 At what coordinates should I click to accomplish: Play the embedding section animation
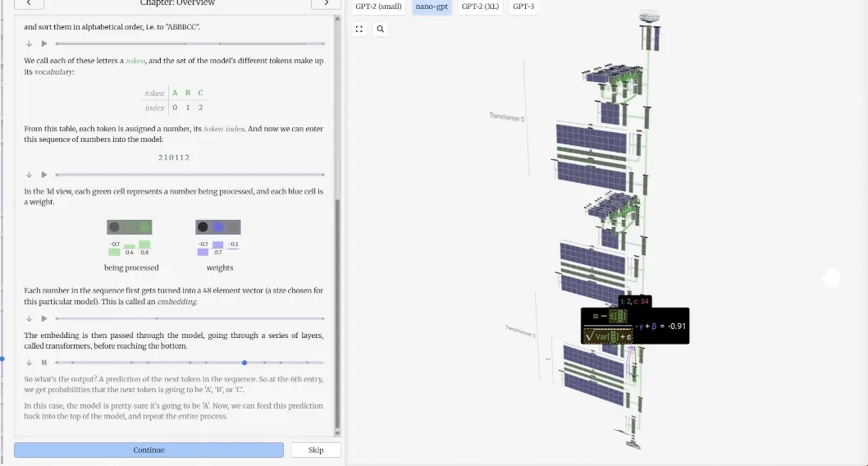[44, 318]
